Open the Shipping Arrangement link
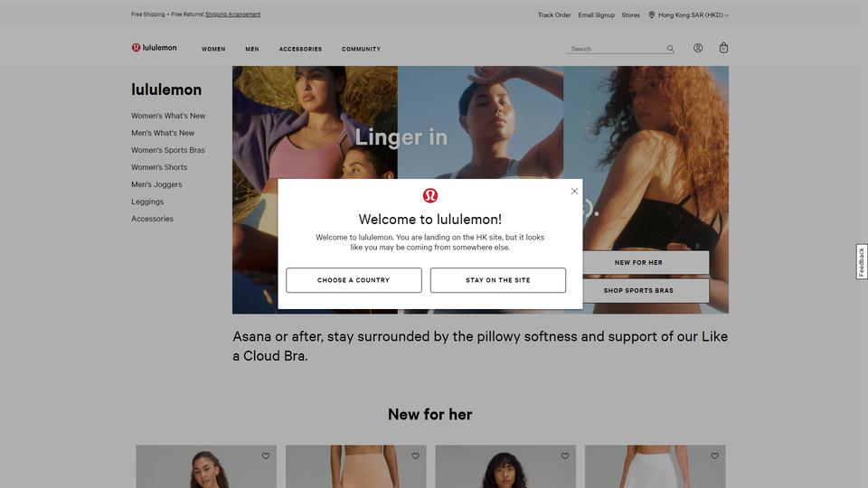The height and width of the screenshot is (488, 868). click(x=232, y=14)
